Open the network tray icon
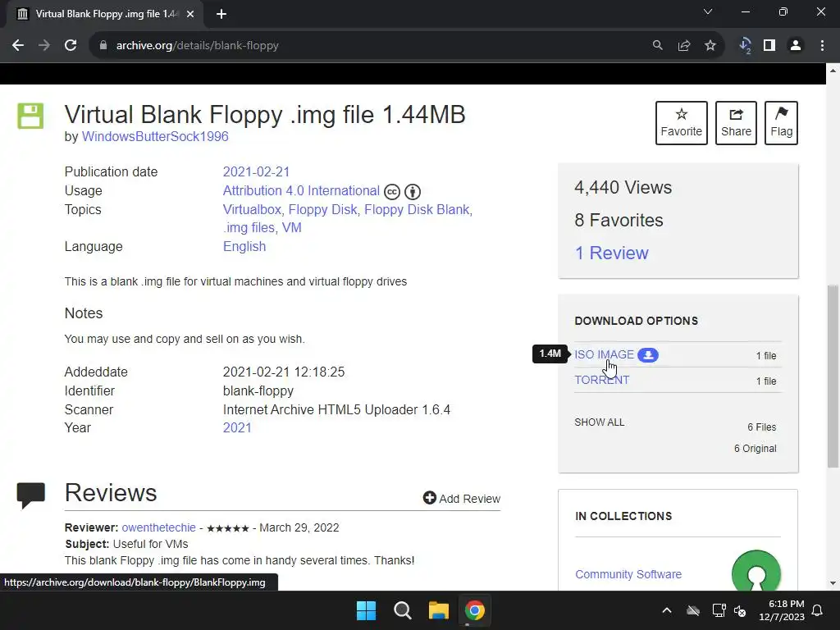Viewport: 840px width, 630px height. (719, 610)
